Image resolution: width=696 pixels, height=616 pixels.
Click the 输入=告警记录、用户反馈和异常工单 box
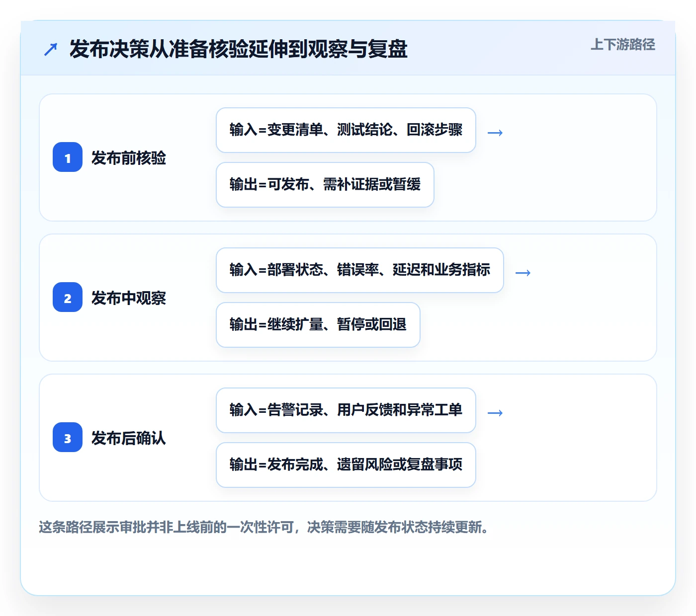tap(346, 410)
